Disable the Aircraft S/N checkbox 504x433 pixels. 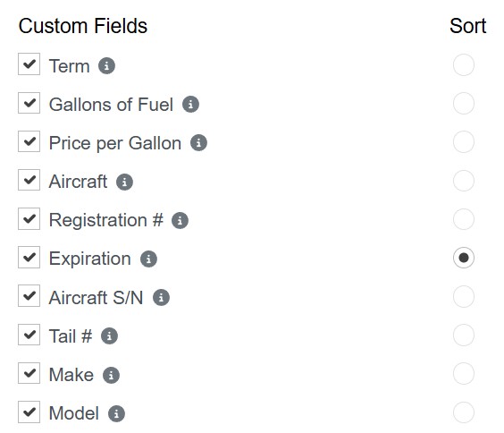tap(29, 295)
